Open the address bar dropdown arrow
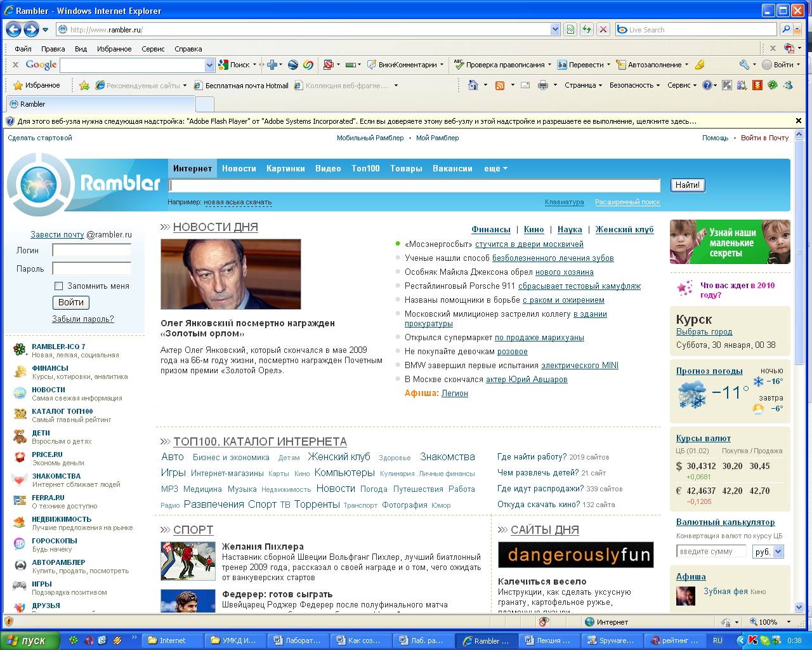The height and width of the screenshot is (650, 812). tap(556, 29)
